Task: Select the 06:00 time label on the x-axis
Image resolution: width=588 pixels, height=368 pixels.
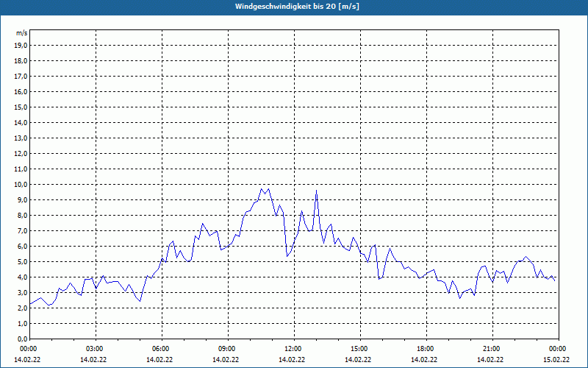Action: coord(161,348)
